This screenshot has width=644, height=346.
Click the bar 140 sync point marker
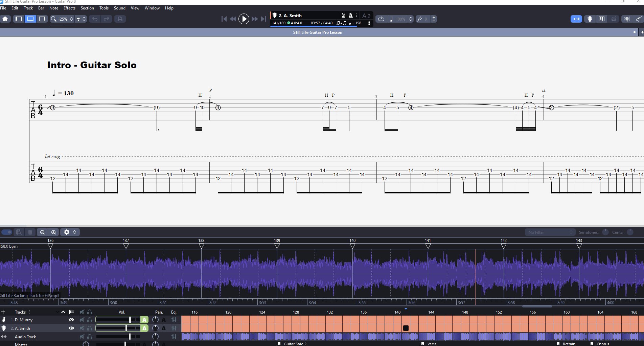pyautogui.click(x=352, y=246)
